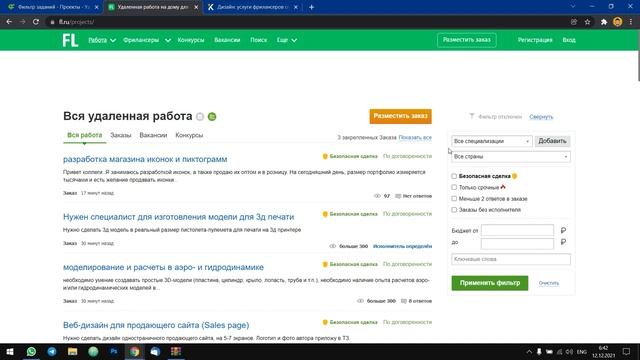The height and width of the screenshot is (360, 640).
Task: Click the green round icon beside page heading
Action: tap(212, 117)
